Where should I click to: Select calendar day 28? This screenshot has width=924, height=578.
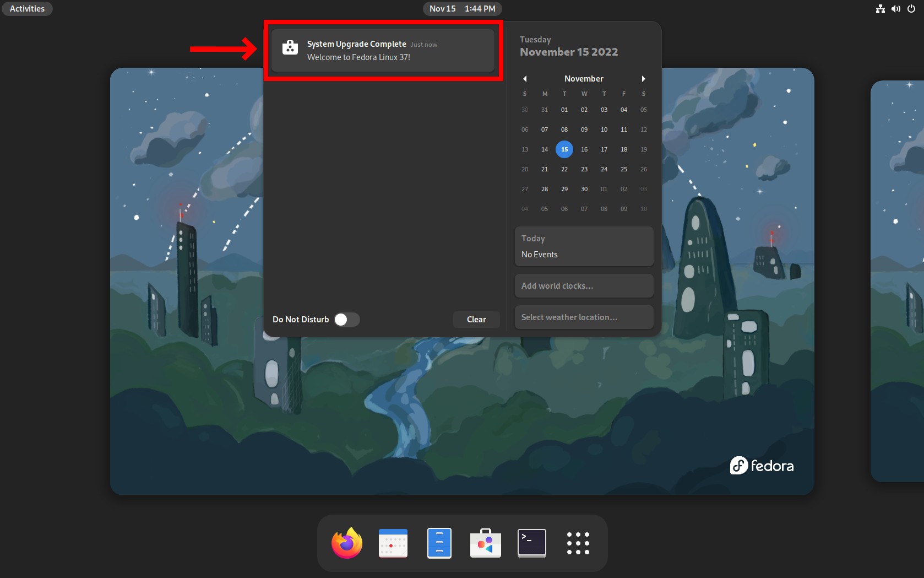(x=545, y=189)
